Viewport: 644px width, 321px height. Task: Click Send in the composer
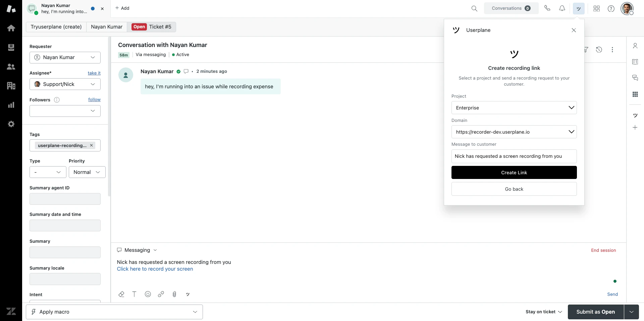[x=612, y=294]
